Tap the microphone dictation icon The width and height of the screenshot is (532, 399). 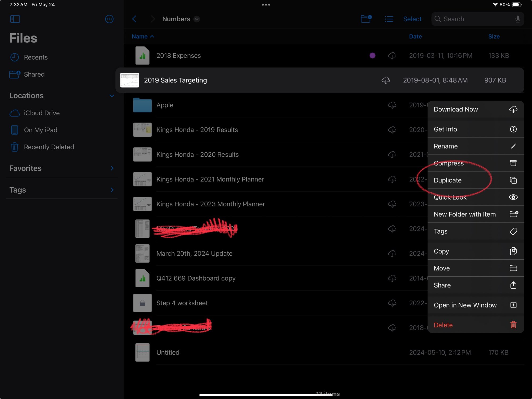pos(518,19)
